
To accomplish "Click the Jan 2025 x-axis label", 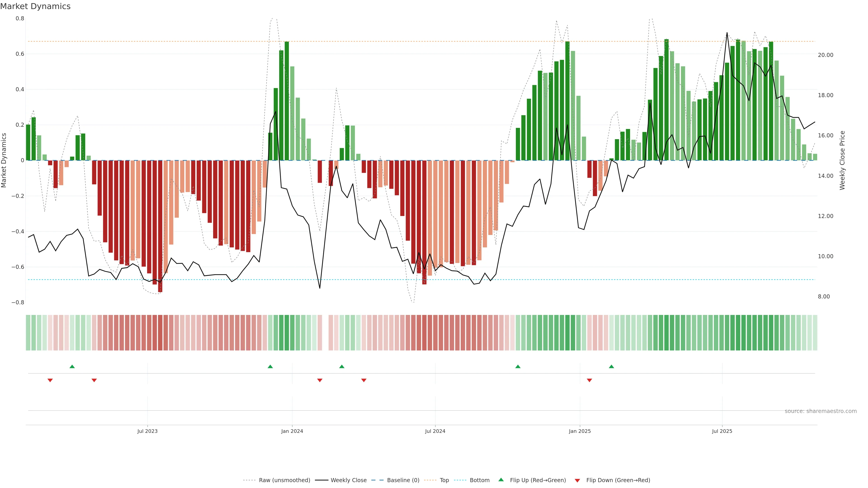I will pos(580,431).
